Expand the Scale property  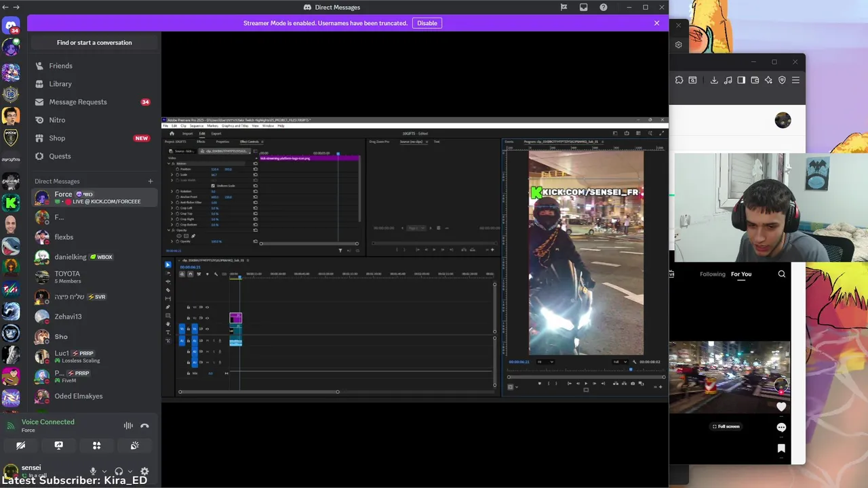coord(172,175)
